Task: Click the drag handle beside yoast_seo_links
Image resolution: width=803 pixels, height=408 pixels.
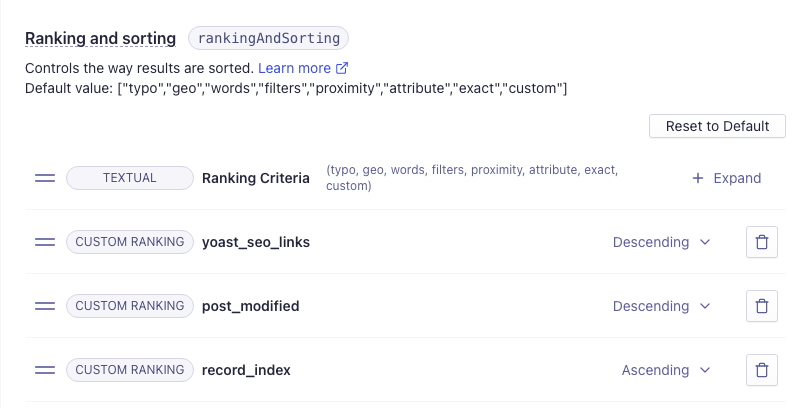Action: click(x=45, y=242)
